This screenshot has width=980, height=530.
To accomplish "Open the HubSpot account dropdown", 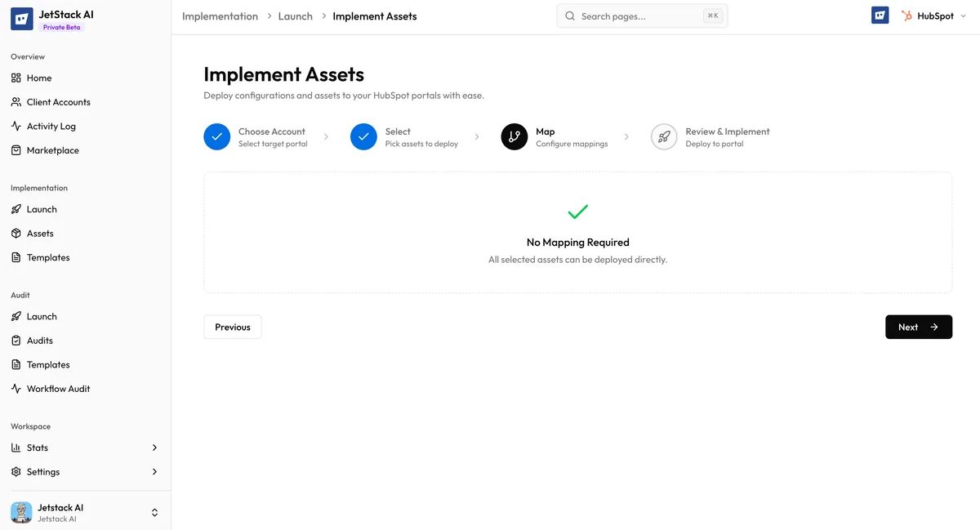I will pos(932,15).
